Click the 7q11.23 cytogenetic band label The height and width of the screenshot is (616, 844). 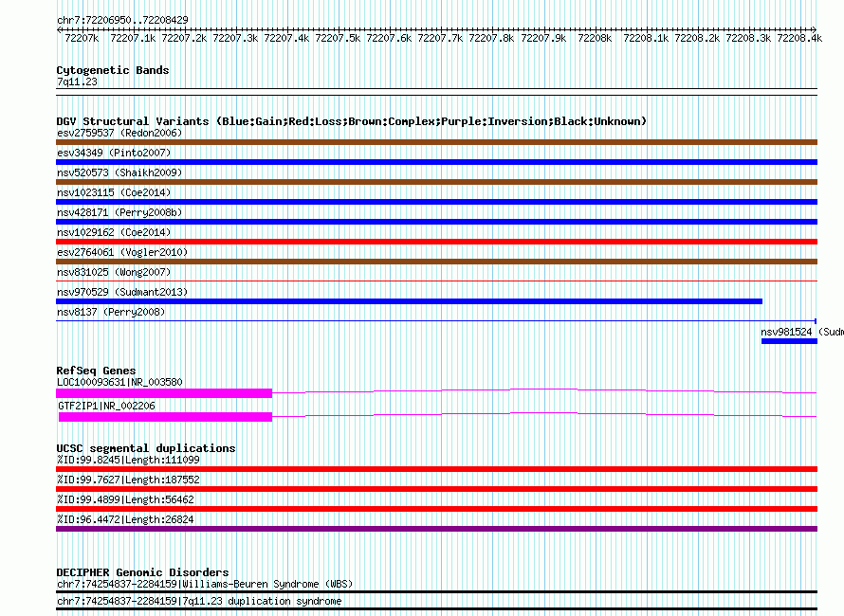tap(77, 82)
